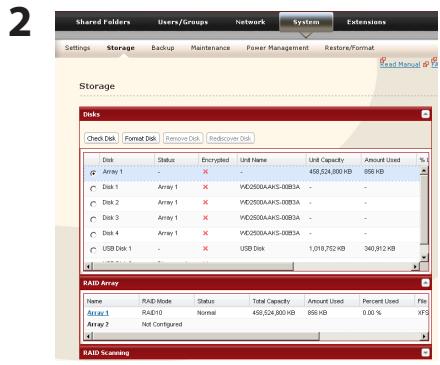
Task: Click the 'USB Disk' unit name cell
Action: (252, 248)
